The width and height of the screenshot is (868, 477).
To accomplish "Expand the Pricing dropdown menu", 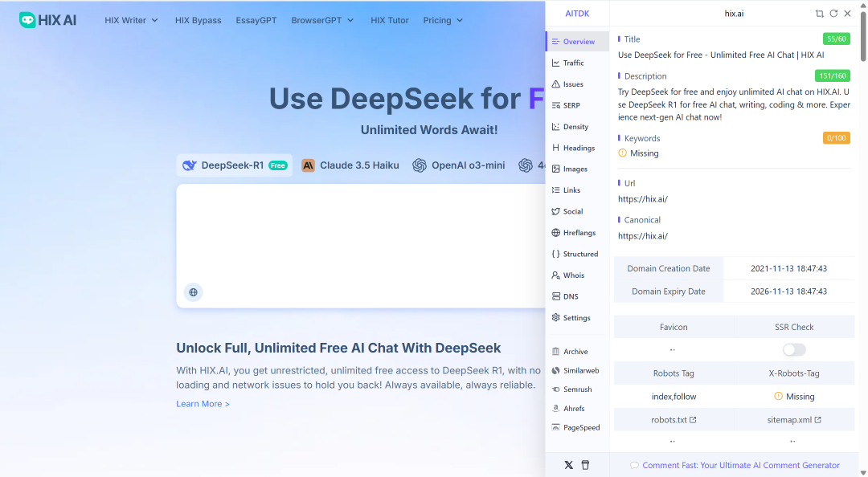I will point(443,20).
